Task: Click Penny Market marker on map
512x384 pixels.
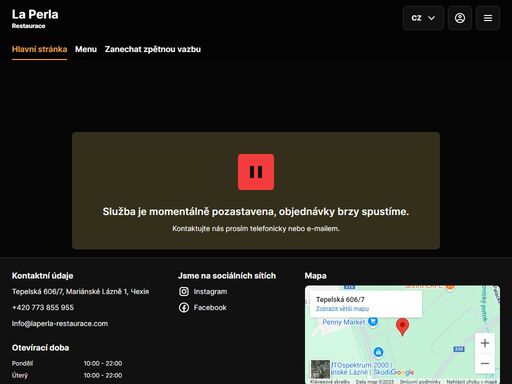Action: tap(373, 321)
